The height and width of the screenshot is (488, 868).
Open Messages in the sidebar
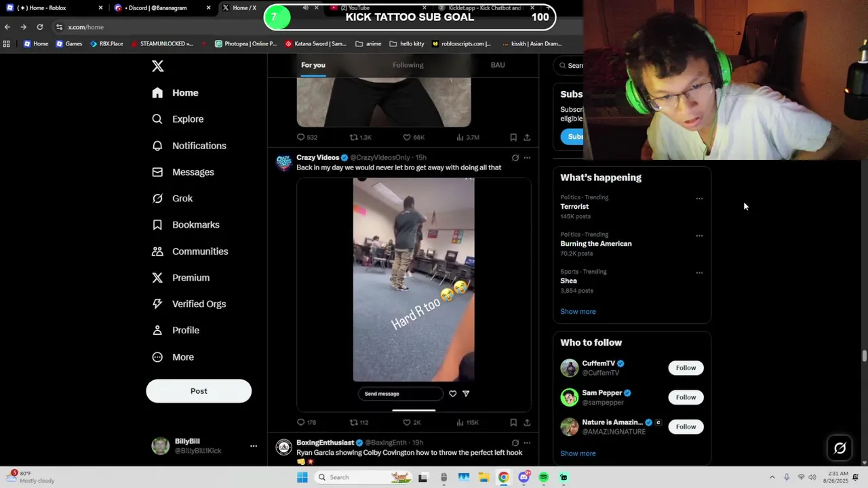tap(183, 172)
